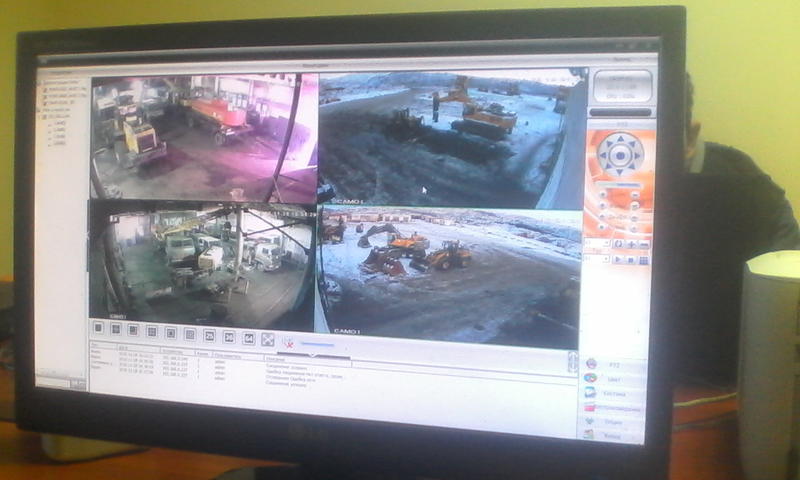Open the preset number dropdown in PTZ panel
The width and height of the screenshot is (800, 480).
598,244
